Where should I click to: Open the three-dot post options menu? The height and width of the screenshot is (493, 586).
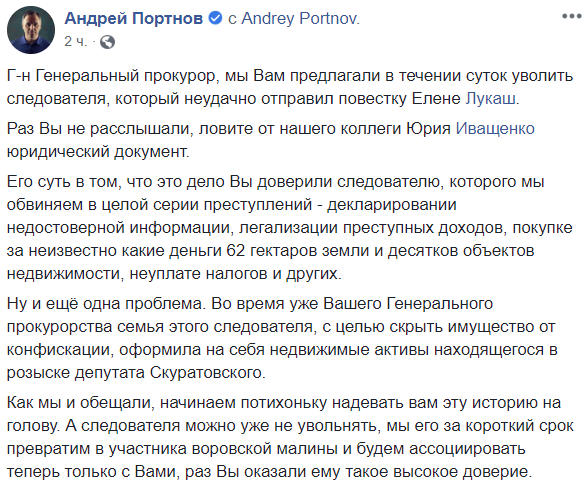[571, 16]
